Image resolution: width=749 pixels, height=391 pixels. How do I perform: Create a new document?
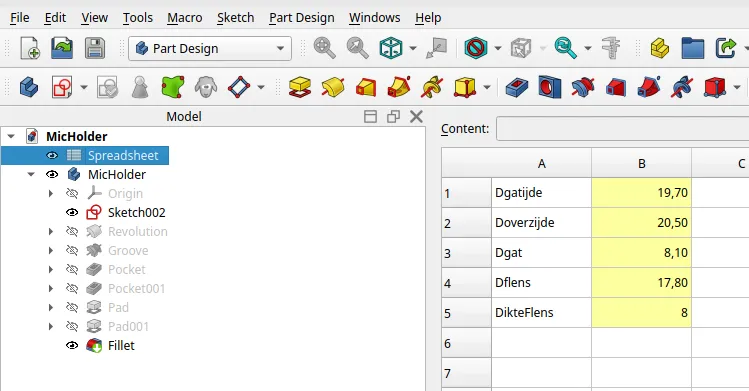pos(31,48)
